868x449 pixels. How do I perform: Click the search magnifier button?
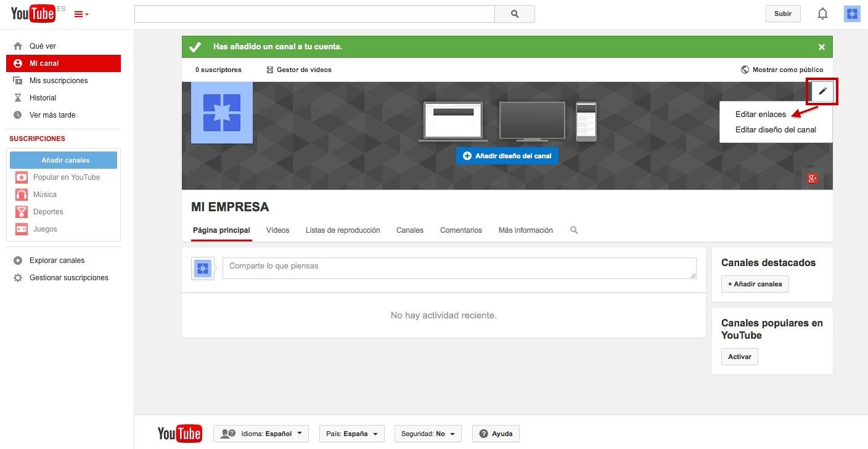[515, 14]
